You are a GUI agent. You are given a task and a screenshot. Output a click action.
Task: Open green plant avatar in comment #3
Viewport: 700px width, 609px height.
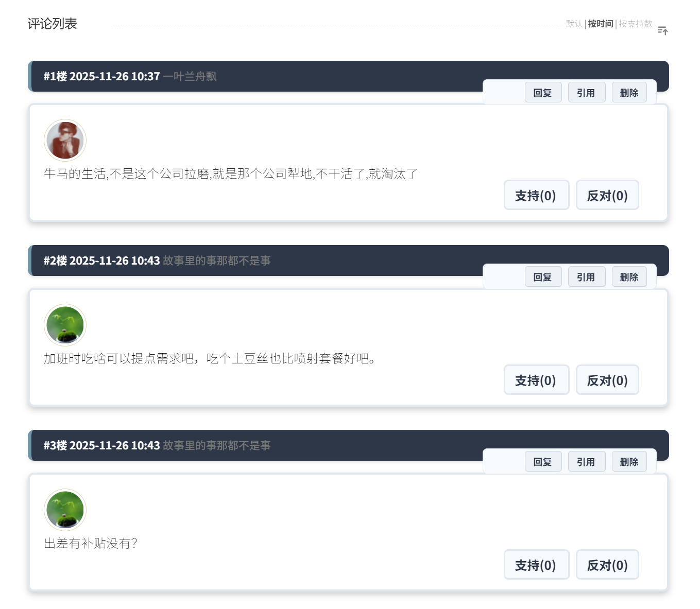(x=65, y=510)
